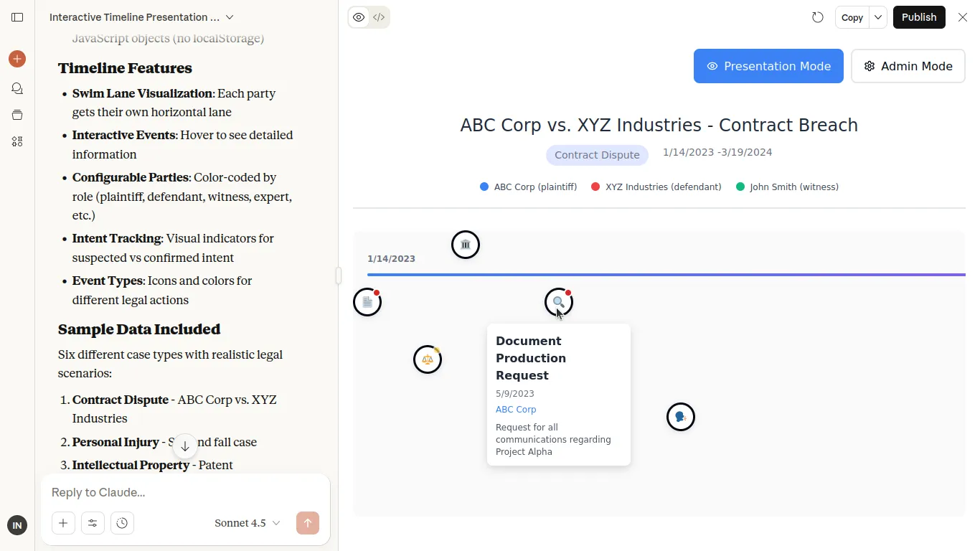Switch to code view toggle
980x551 pixels.
pyautogui.click(x=379, y=17)
